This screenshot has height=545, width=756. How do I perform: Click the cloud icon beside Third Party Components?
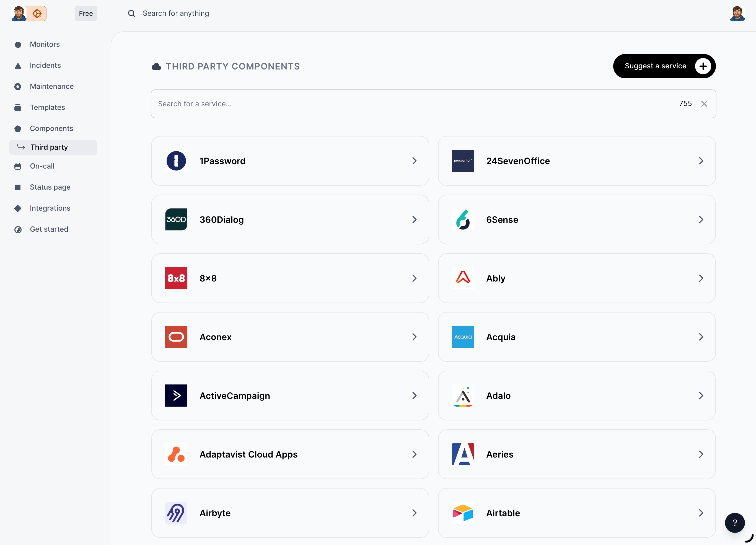[x=156, y=66]
